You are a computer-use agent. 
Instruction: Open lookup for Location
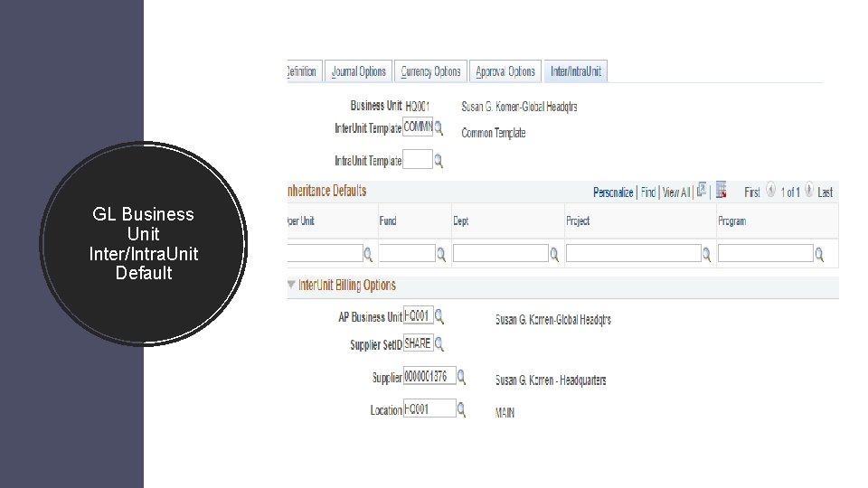pos(461,410)
